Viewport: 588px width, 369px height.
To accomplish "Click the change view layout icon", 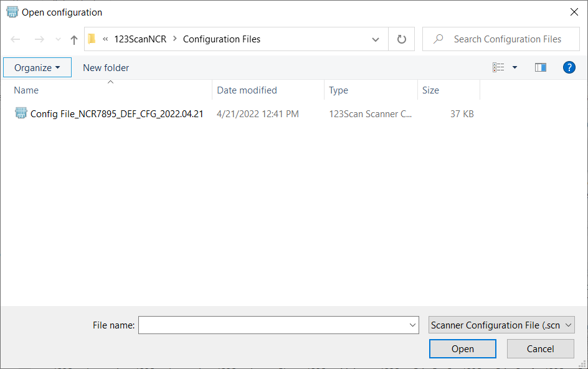I will click(x=498, y=67).
